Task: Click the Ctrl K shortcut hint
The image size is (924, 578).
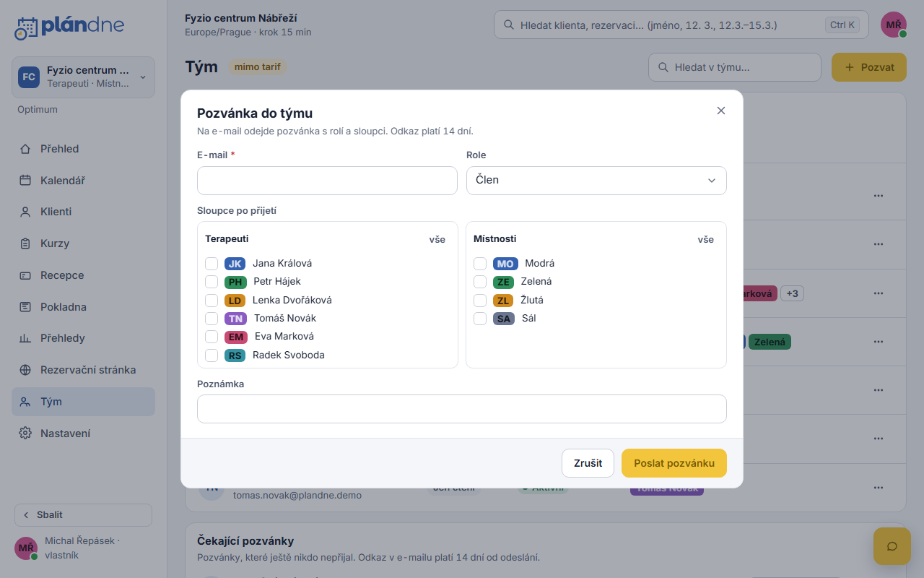Action: [x=842, y=25]
